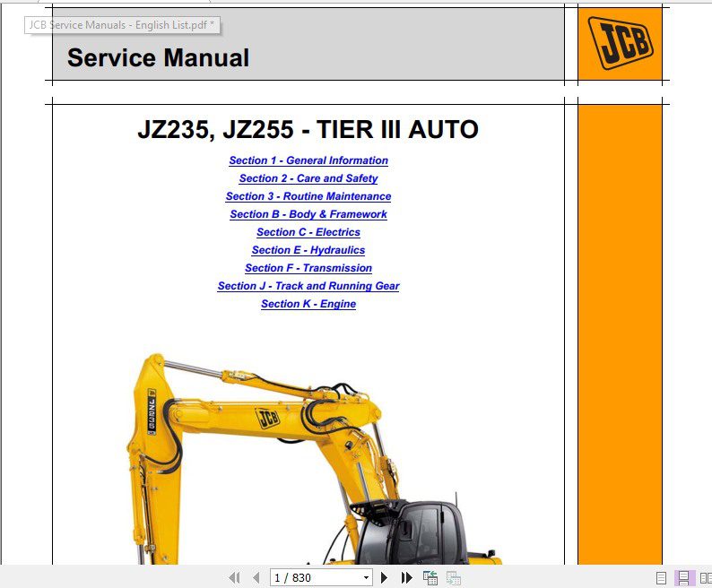Switch to continuous page layout
Screen dimensions: 712x588
(x=683, y=578)
